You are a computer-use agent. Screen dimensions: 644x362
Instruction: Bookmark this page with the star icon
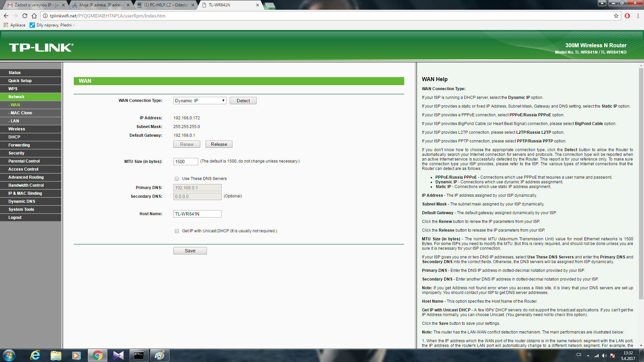616,16
